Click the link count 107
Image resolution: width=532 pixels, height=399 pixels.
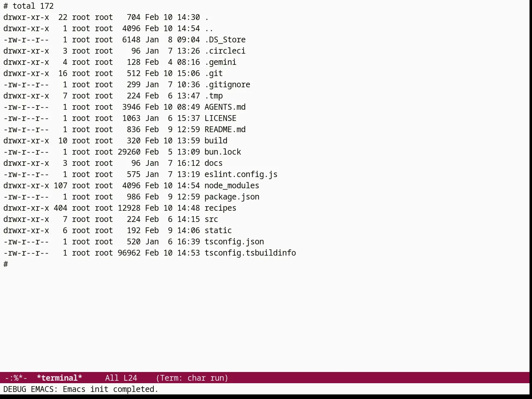(60, 185)
